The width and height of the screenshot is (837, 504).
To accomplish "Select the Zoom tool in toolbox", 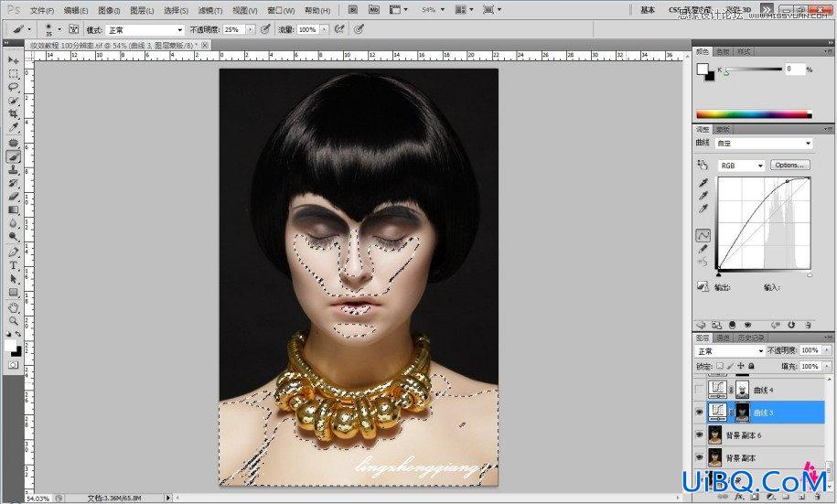I will point(14,321).
